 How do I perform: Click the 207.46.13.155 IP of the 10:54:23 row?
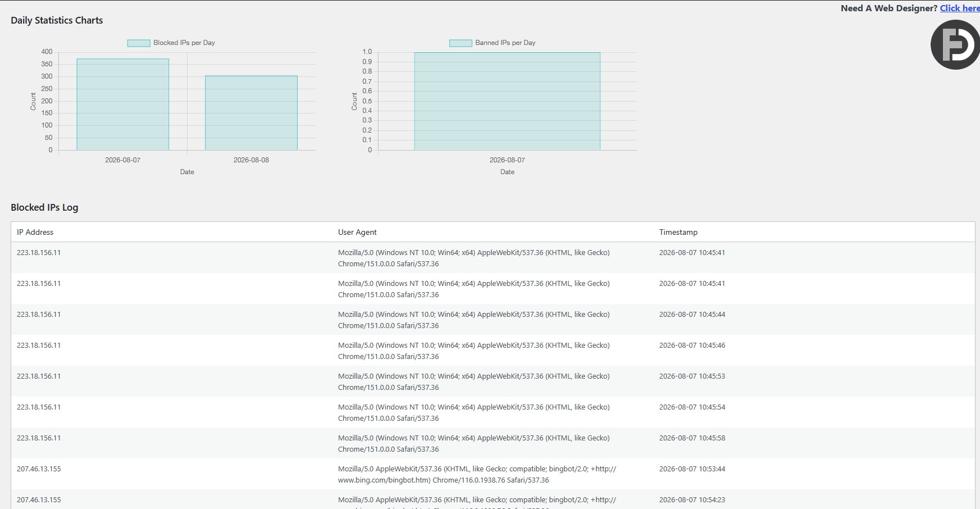click(x=39, y=500)
